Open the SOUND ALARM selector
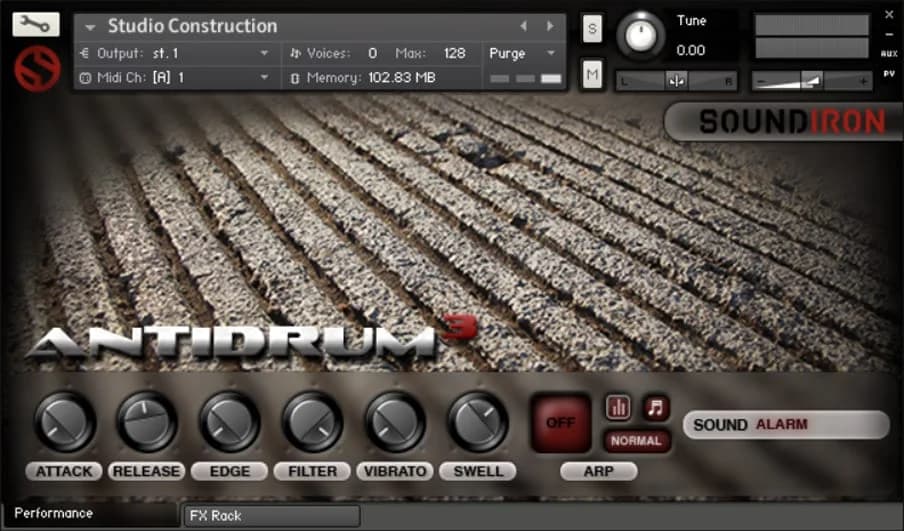Screen dimensions: 904x531 click(786, 425)
